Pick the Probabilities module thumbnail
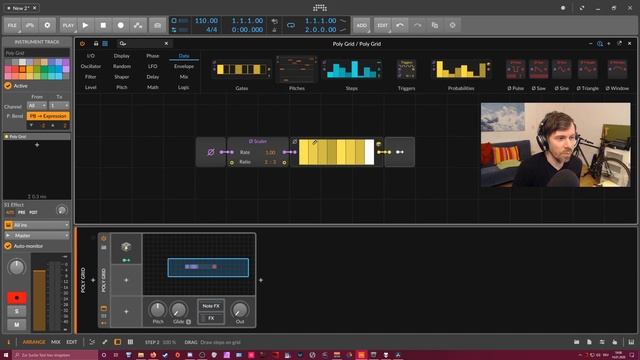640x360 pixels. click(x=461, y=69)
